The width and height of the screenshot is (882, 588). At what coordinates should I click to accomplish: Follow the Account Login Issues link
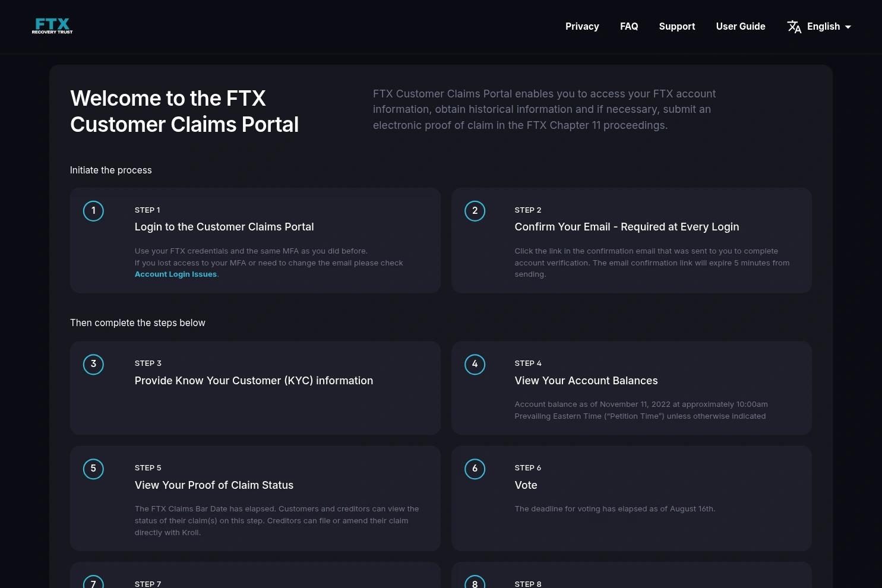coord(176,274)
